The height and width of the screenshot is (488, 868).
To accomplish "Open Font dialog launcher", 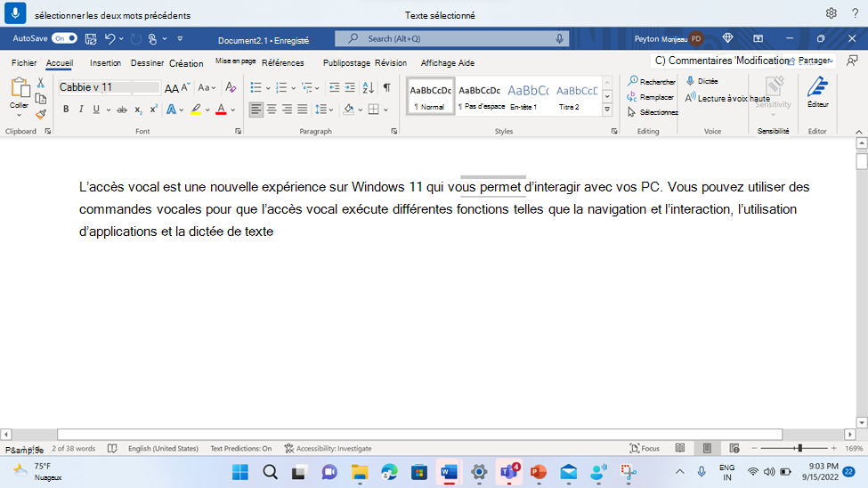I will tap(238, 131).
